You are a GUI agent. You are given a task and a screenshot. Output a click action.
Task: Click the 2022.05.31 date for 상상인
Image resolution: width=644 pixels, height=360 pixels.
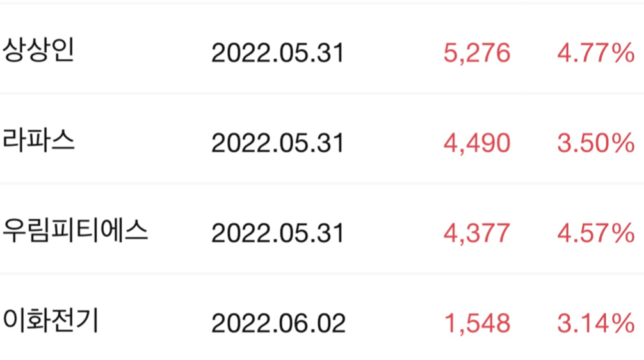(x=278, y=54)
